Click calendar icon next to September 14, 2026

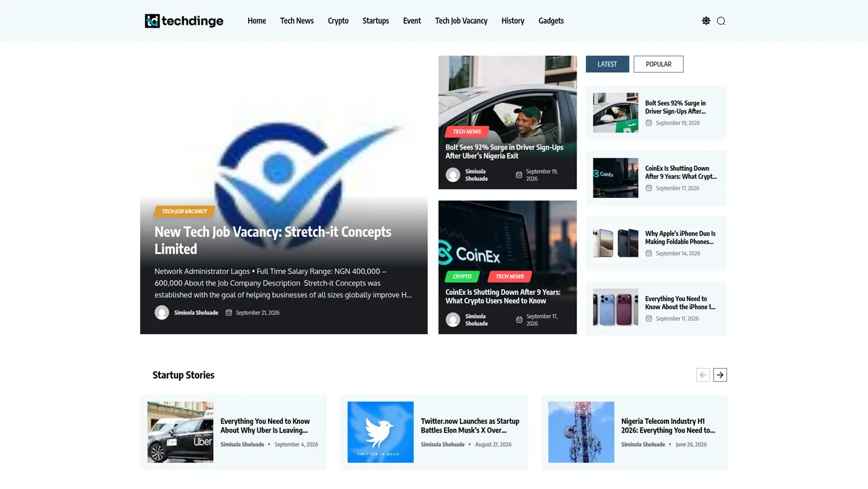click(x=649, y=253)
